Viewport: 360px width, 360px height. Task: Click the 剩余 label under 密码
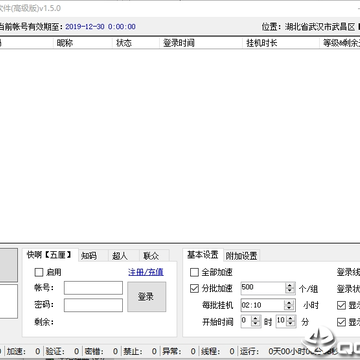44,322
